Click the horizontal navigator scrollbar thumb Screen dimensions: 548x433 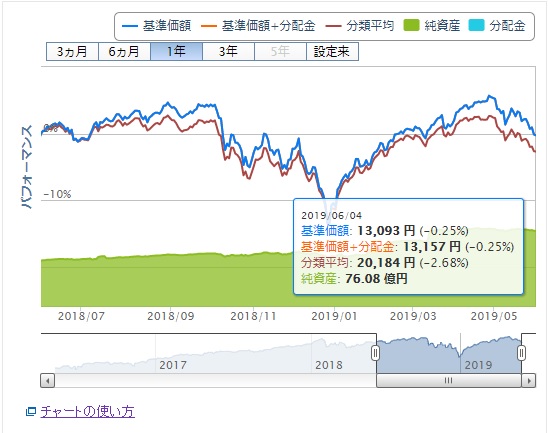[449, 380]
